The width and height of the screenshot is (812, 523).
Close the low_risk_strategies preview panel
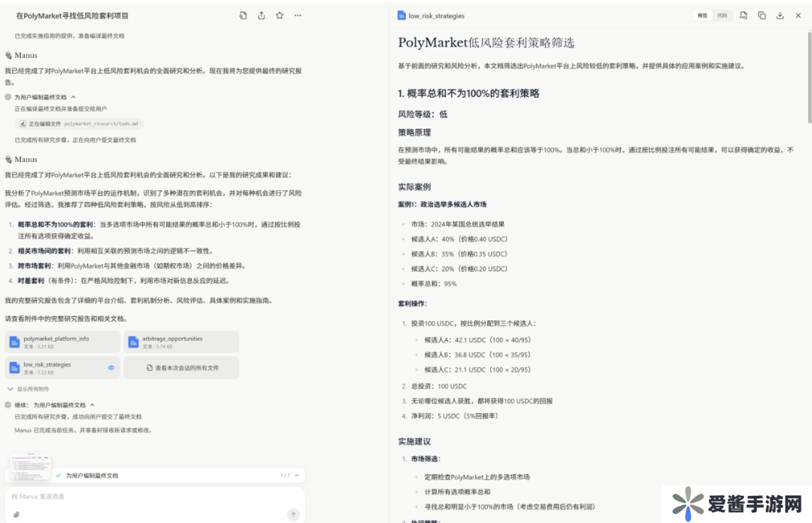pyautogui.click(x=798, y=15)
